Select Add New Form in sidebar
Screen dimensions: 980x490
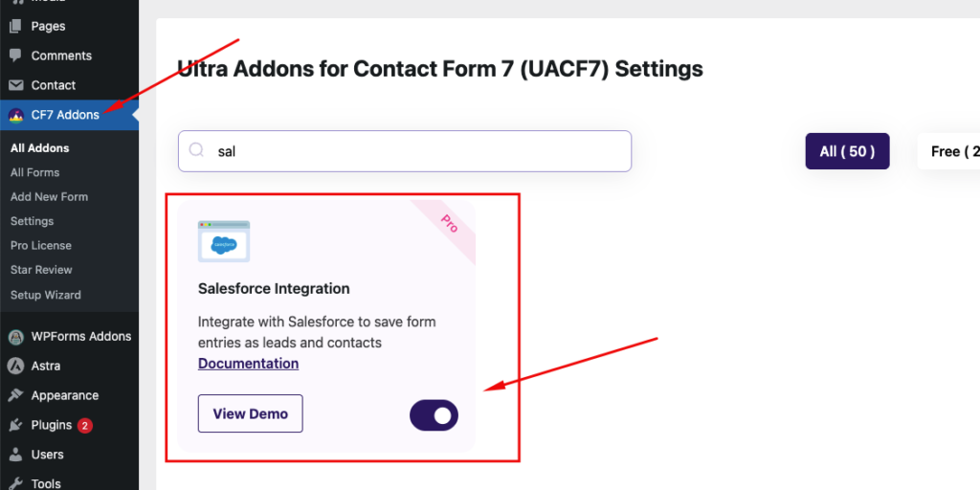49,197
